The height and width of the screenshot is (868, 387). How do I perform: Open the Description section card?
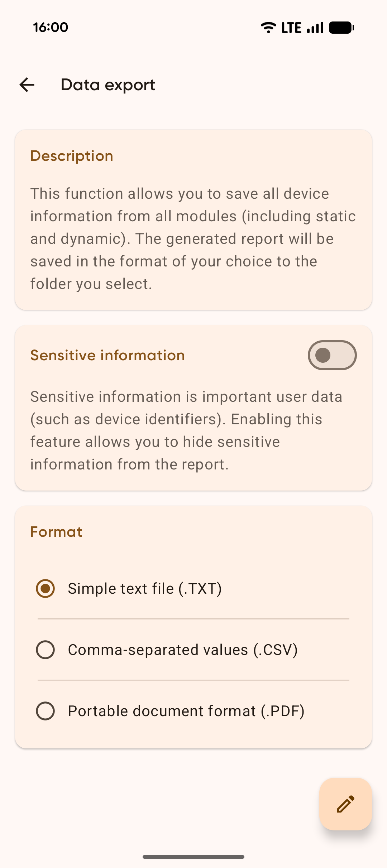[193, 218]
